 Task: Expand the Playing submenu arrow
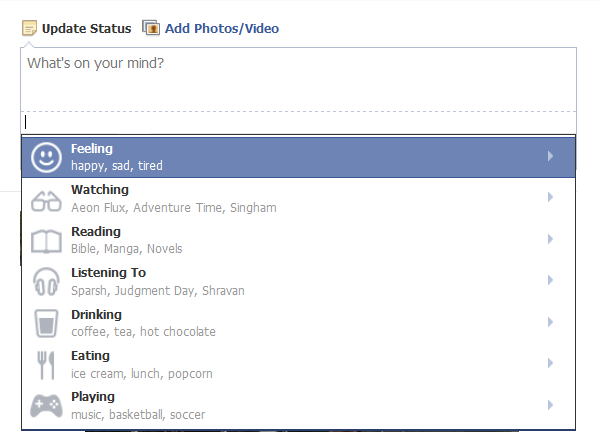click(x=550, y=405)
